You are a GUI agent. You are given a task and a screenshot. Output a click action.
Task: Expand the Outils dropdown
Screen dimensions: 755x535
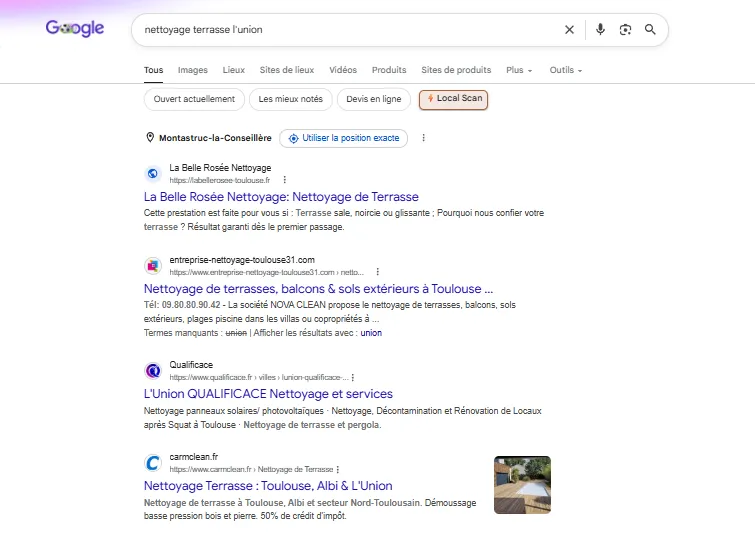566,70
